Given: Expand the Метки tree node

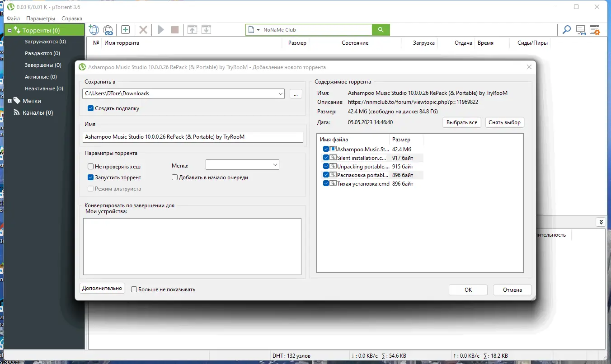Looking at the screenshot, I should click(x=9, y=101).
